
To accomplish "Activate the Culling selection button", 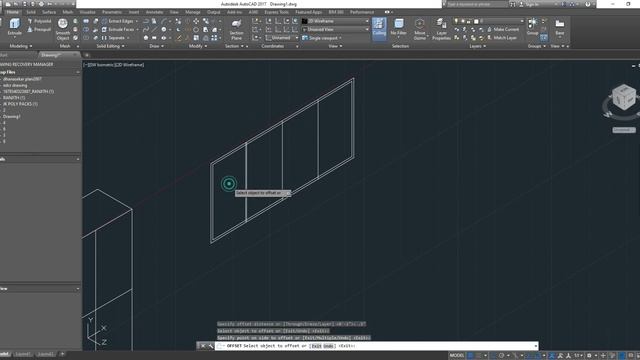I will tap(379, 29).
